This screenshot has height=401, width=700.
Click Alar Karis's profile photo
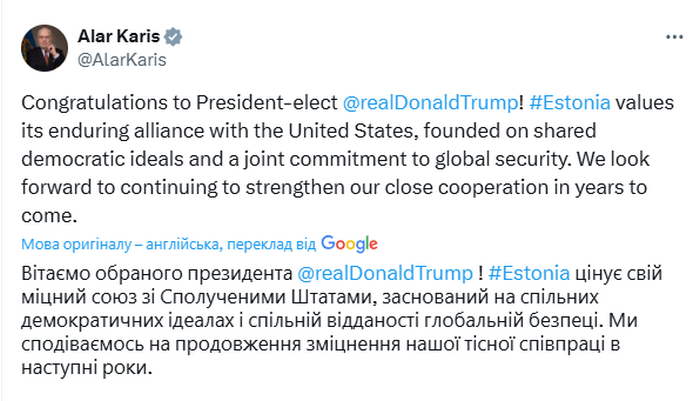[x=43, y=48]
